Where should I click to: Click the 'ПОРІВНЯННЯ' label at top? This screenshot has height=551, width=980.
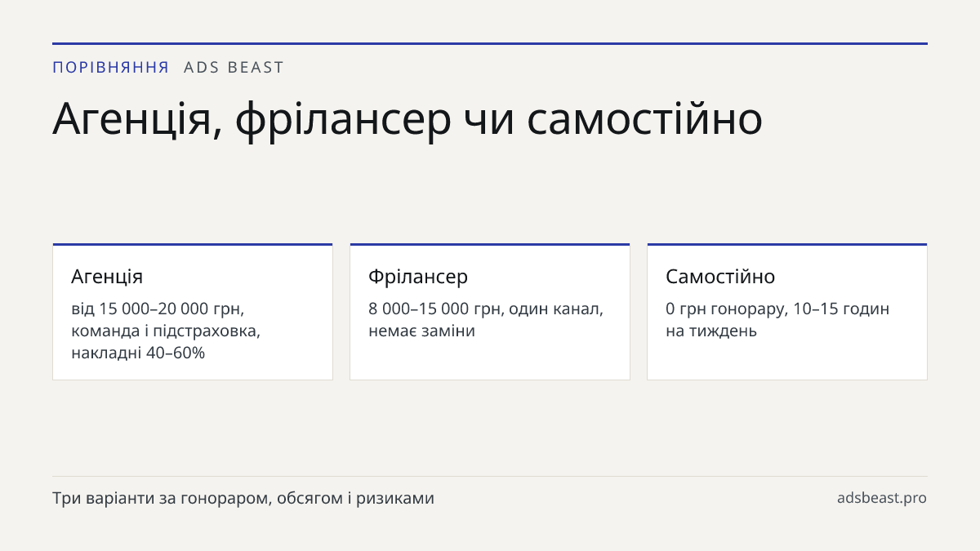click(x=111, y=67)
